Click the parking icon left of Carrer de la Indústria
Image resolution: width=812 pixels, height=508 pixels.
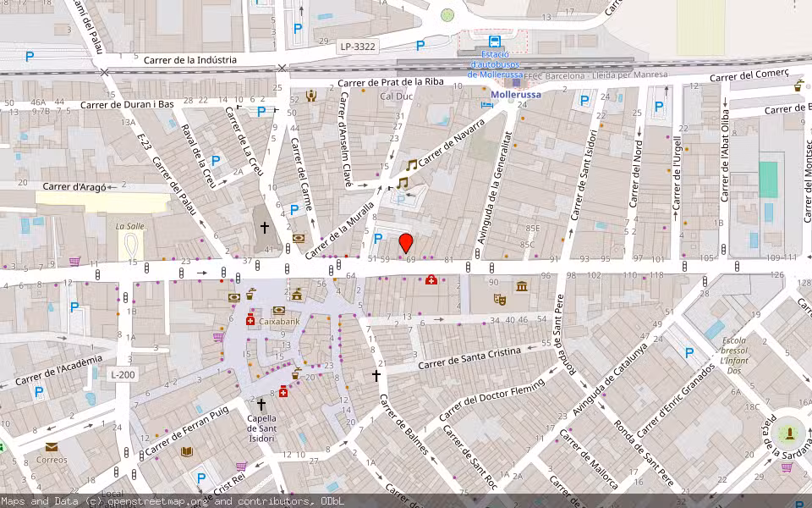coord(30,57)
